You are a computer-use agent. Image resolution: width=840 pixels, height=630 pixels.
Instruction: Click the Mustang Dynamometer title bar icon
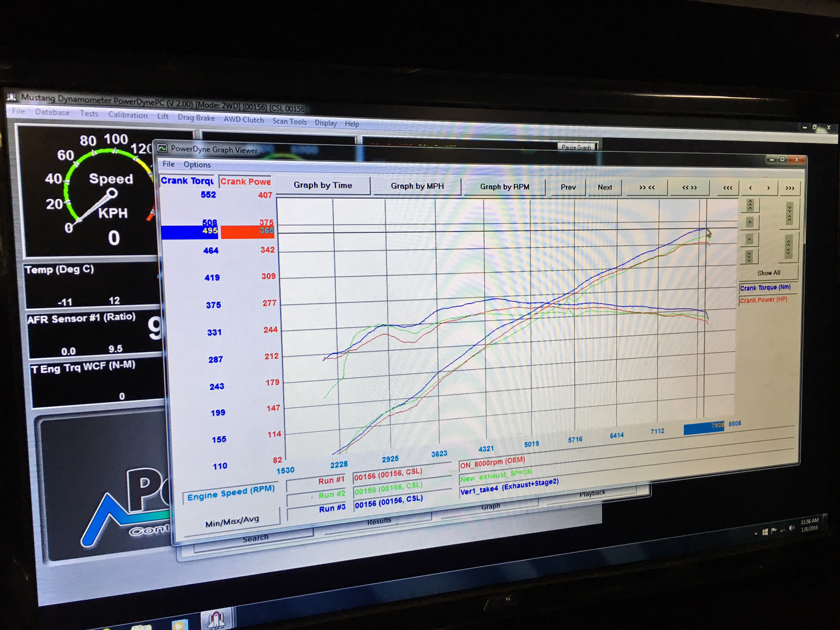point(12,97)
